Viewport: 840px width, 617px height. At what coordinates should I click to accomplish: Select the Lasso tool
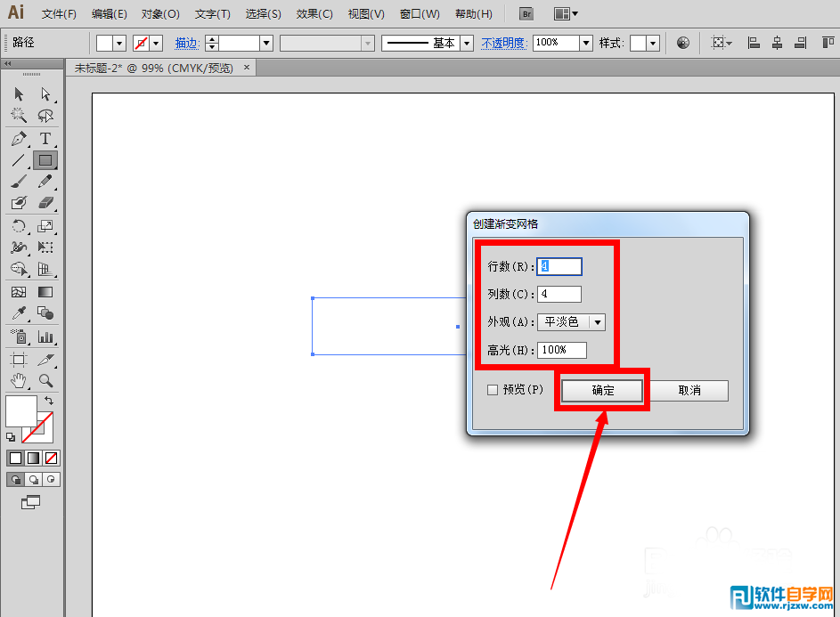click(x=45, y=115)
